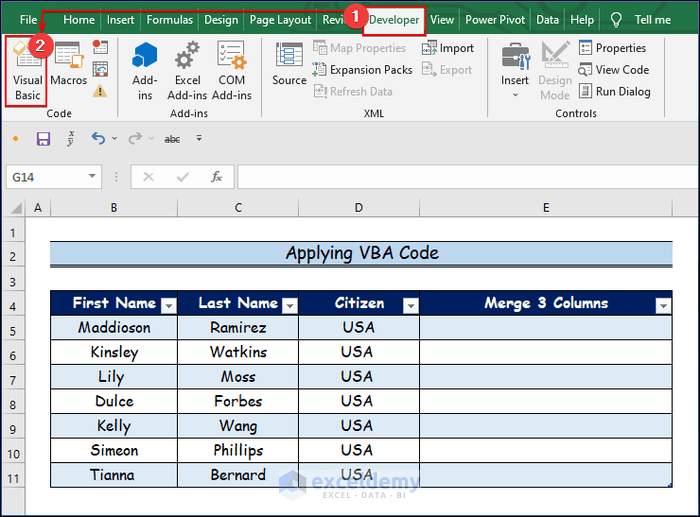Click the Applying VBA Code title cell
The height and width of the screenshot is (517, 700).
pyautogui.click(x=362, y=253)
